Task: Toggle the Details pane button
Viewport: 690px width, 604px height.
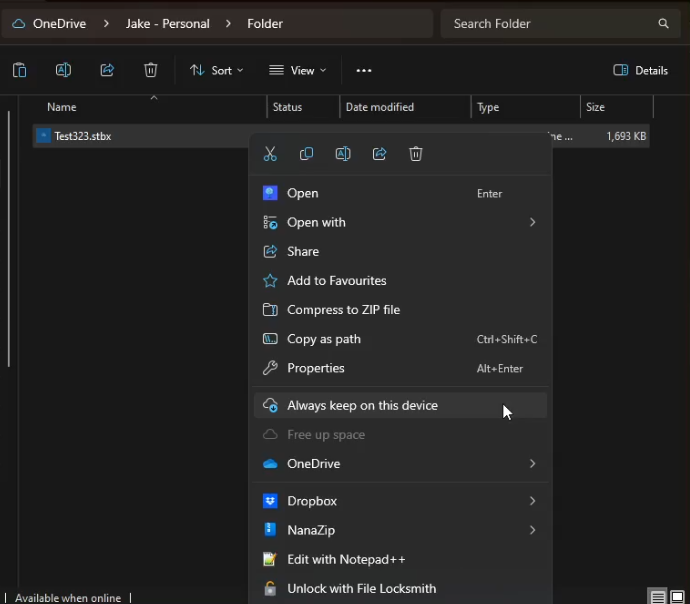Action: tap(640, 70)
